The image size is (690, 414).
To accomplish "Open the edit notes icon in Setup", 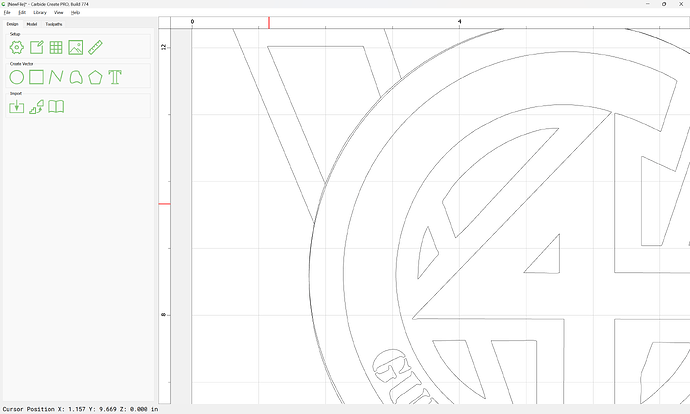I will point(37,48).
